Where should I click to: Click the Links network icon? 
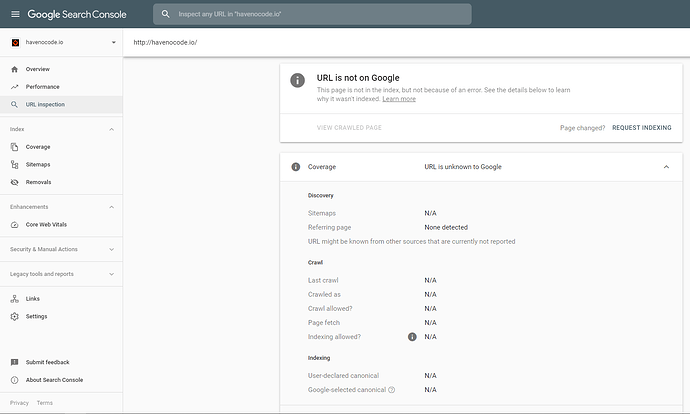[15, 299]
